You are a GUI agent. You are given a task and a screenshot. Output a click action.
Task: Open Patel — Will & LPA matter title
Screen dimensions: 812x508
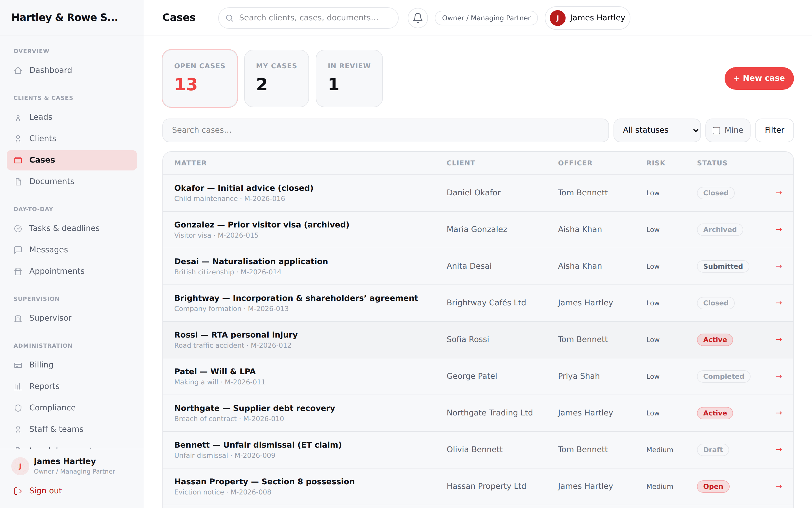215,372
